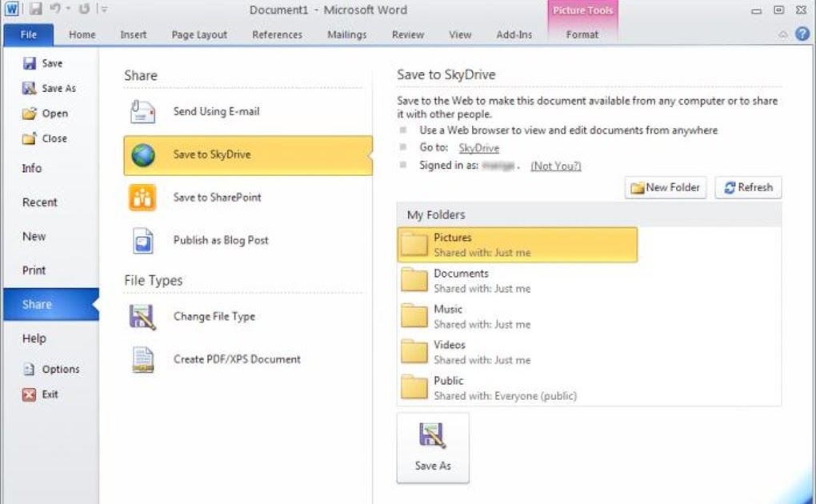Click the quick access Save floppy icon

point(35,9)
